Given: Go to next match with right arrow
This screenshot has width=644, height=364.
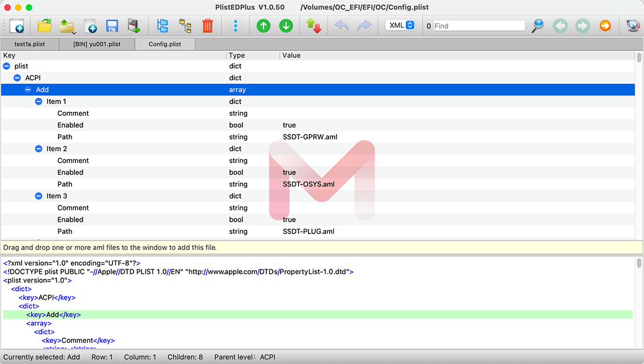Looking at the screenshot, I should point(583,26).
